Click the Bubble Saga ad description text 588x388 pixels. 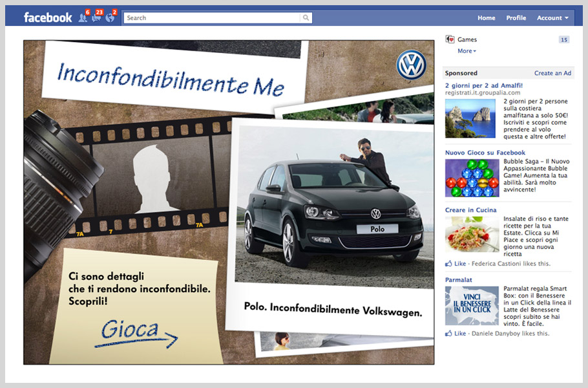(536, 175)
